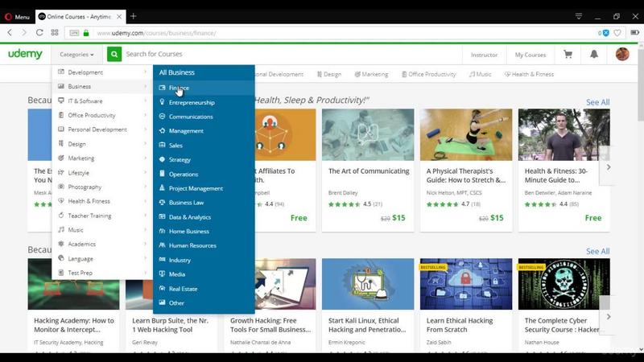Go back in browser history
Image resolution: width=644 pixels, height=362 pixels.
(x=10, y=32)
